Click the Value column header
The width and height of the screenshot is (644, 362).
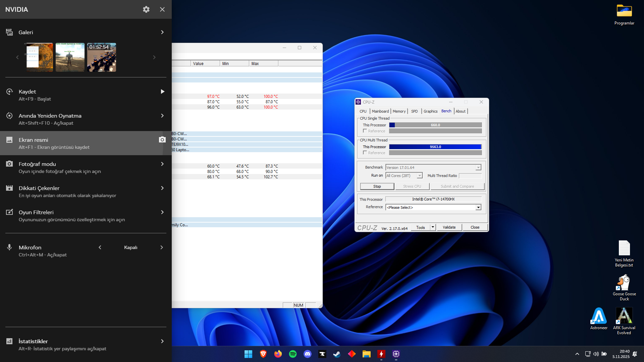pyautogui.click(x=205, y=64)
